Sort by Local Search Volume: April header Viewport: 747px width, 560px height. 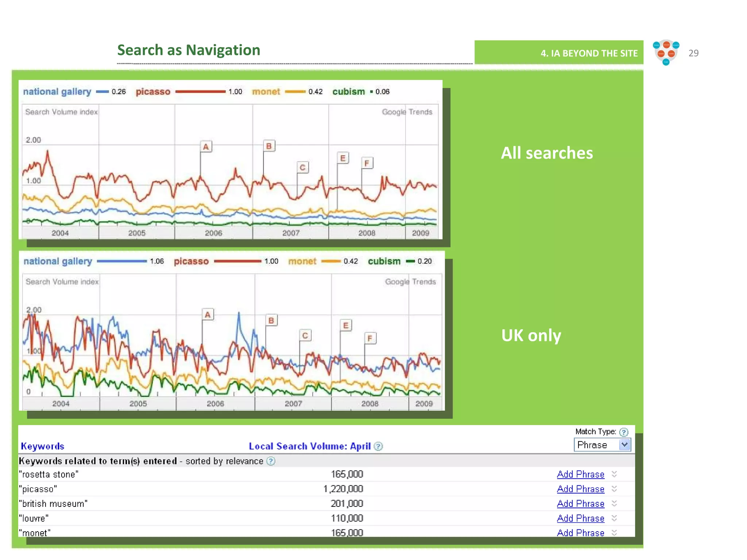pos(310,446)
